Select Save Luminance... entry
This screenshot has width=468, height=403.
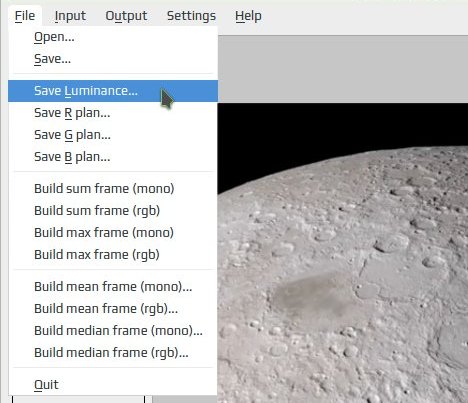tap(113, 91)
